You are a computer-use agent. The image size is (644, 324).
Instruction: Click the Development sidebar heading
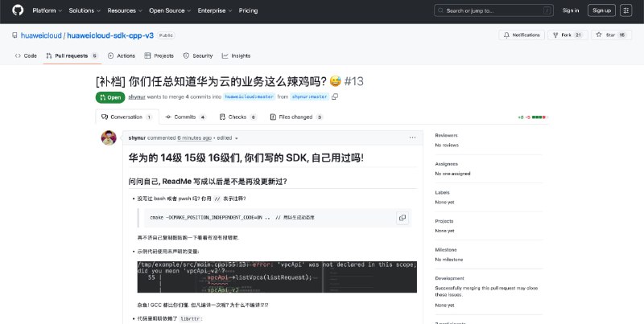tap(450, 278)
